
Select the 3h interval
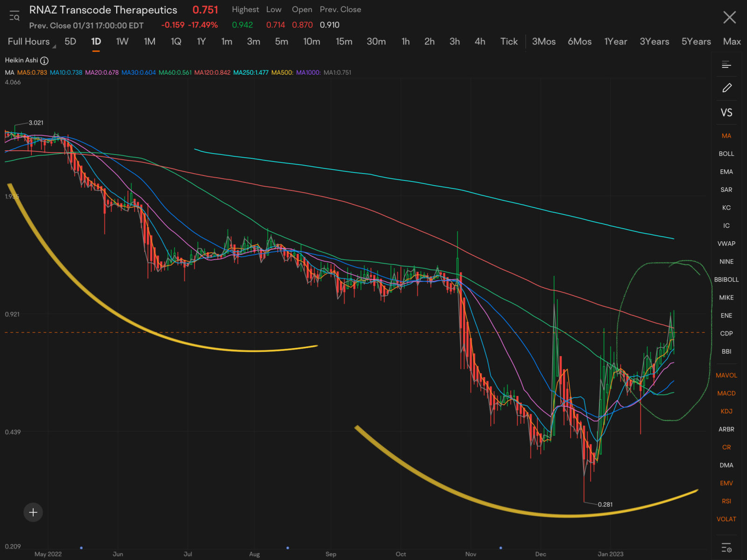pyautogui.click(x=455, y=42)
